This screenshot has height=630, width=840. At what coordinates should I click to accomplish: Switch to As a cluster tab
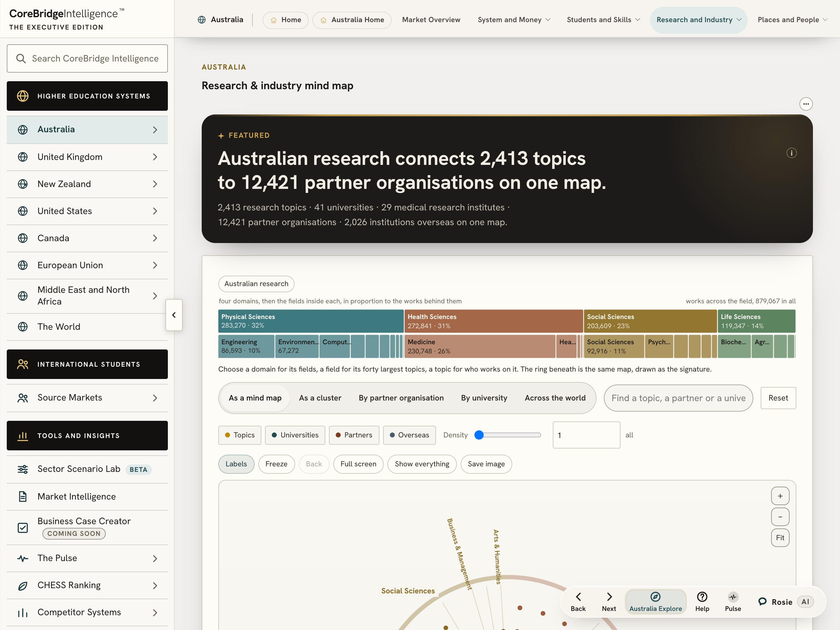tap(320, 398)
